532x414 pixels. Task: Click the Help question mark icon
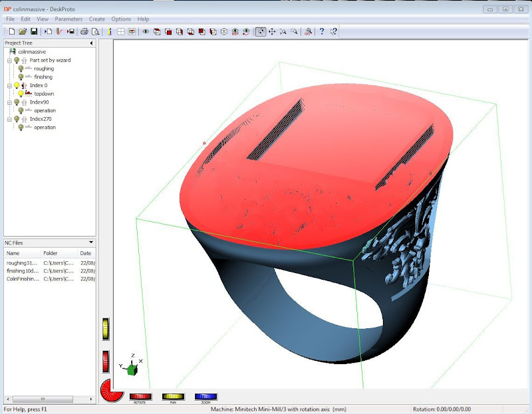click(322, 31)
